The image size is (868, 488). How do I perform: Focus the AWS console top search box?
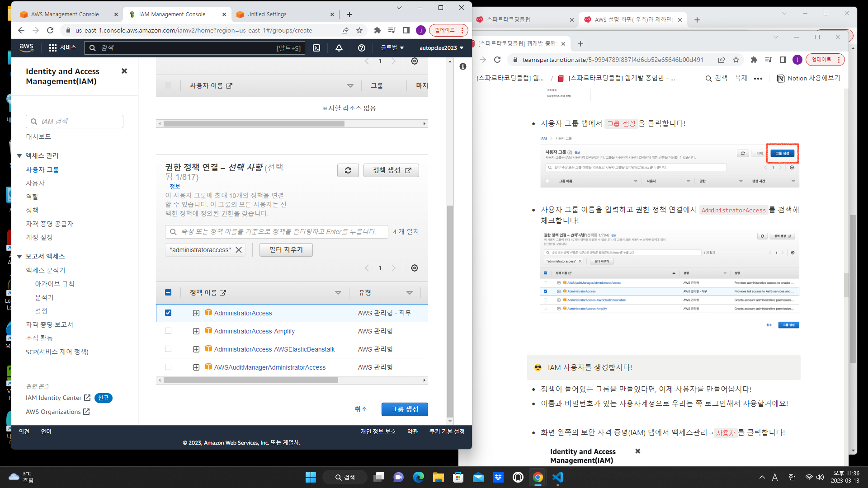[x=194, y=48]
